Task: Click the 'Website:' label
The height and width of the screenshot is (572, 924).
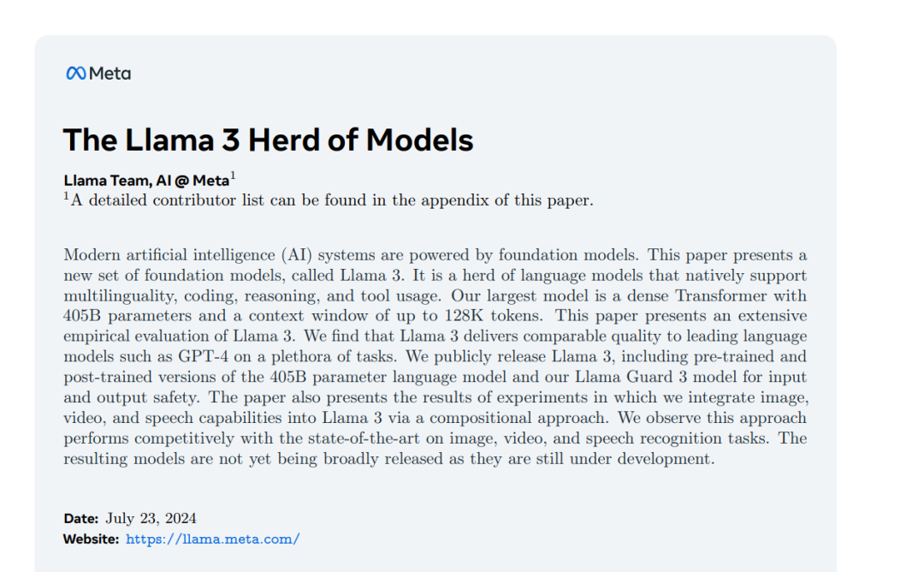Action: coord(91,539)
